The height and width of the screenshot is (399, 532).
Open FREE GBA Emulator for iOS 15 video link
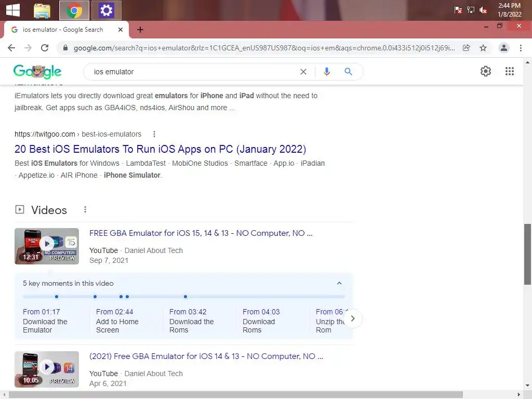tap(201, 233)
